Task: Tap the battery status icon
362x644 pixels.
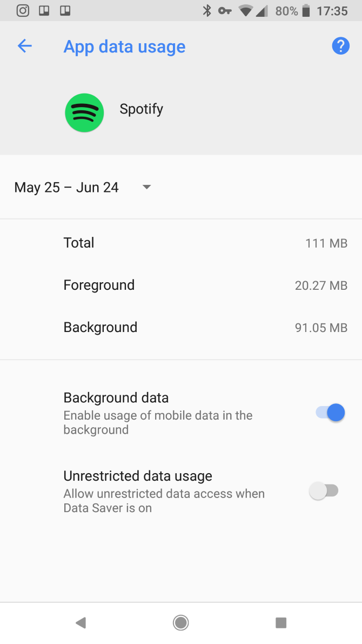Action: coord(306,11)
